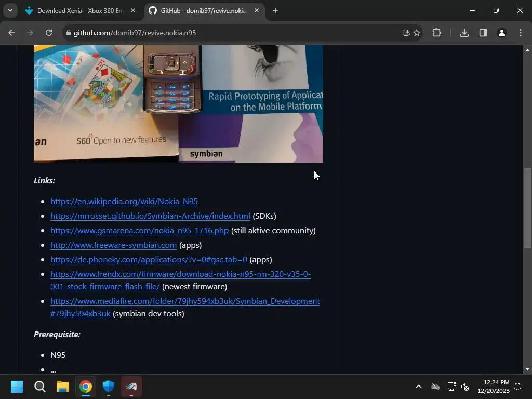Switch to the Download Xenia tab
The image size is (532, 399).
[81, 11]
